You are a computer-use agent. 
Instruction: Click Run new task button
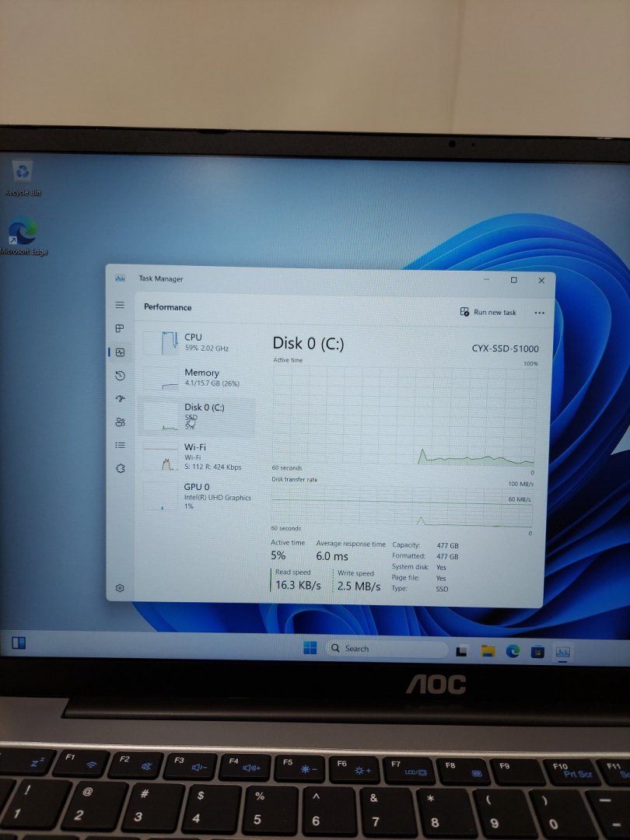(x=488, y=313)
